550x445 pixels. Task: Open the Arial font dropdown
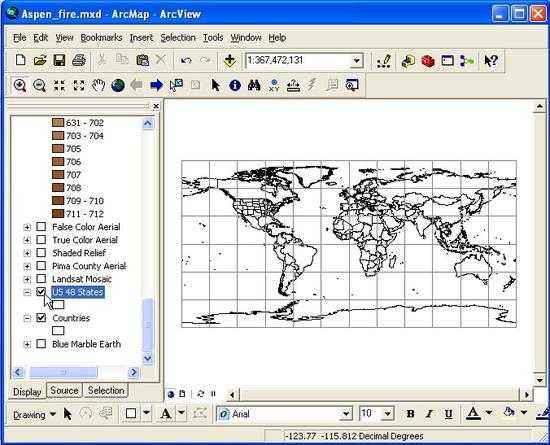click(346, 414)
